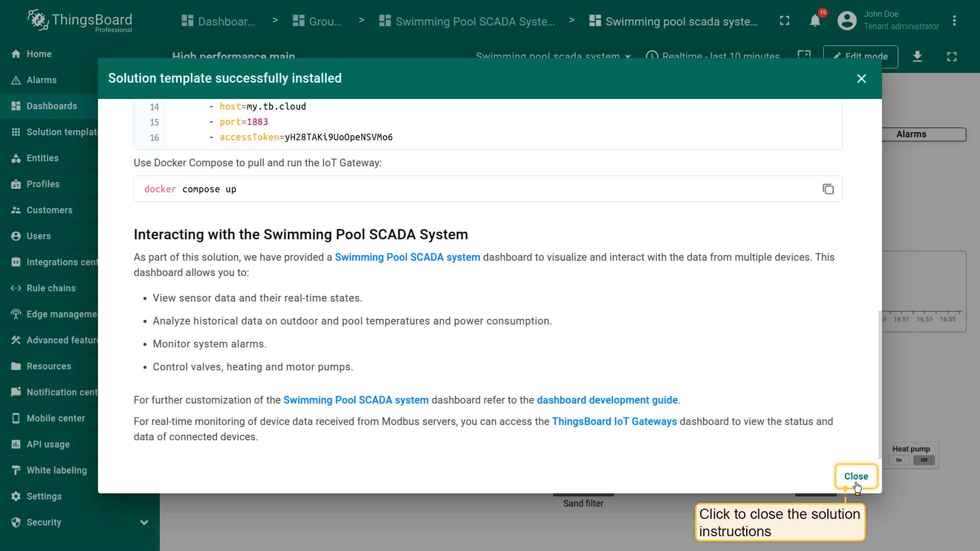980x551 pixels.
Task: Open the three-dot user menu
Action: click(954, 21)
